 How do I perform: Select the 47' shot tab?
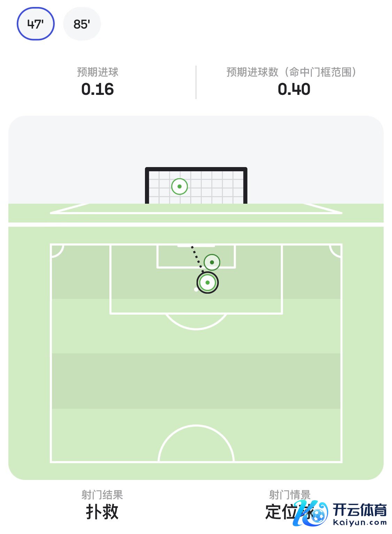(36, 24)
